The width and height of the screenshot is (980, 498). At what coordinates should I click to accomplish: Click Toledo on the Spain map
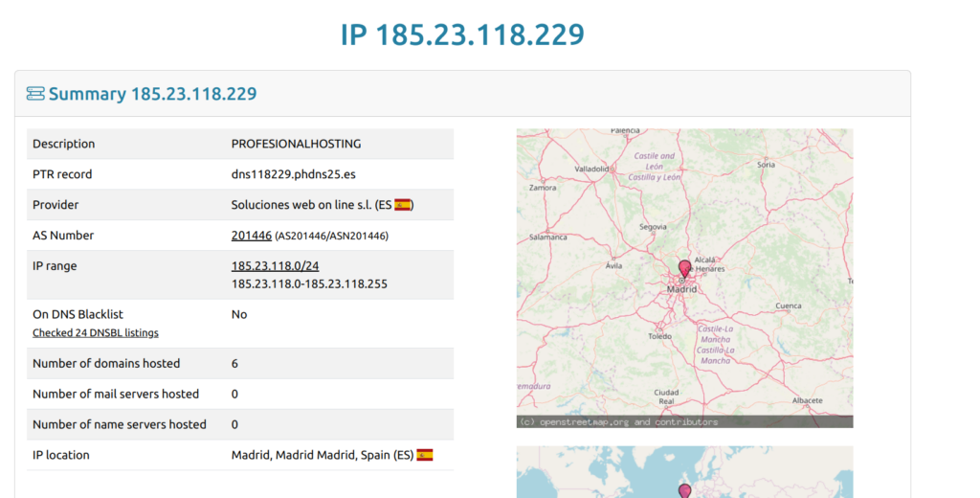pos(660,336)
